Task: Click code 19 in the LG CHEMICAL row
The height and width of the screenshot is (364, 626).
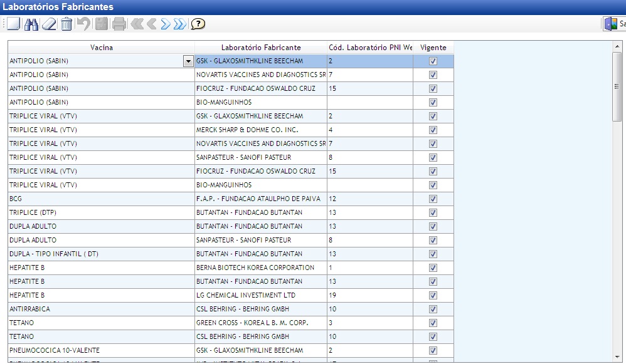Action: [370, 296]
